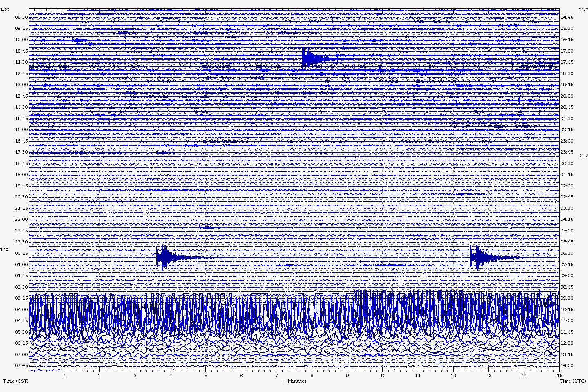Select the 15:30 UTC time label
Image resolution: width=588 pixels, height=392 pixels.
(x=567, y=28)
